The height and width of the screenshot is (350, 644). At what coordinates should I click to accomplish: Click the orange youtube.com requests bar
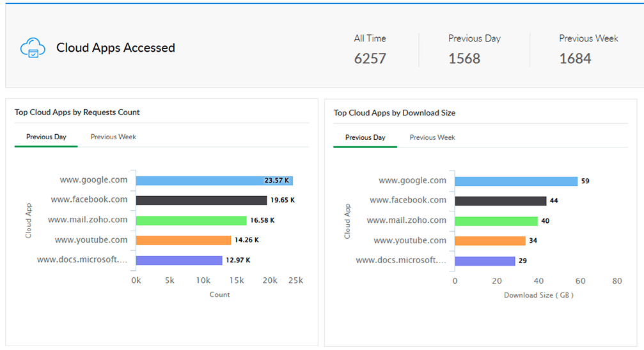[183, 240]
